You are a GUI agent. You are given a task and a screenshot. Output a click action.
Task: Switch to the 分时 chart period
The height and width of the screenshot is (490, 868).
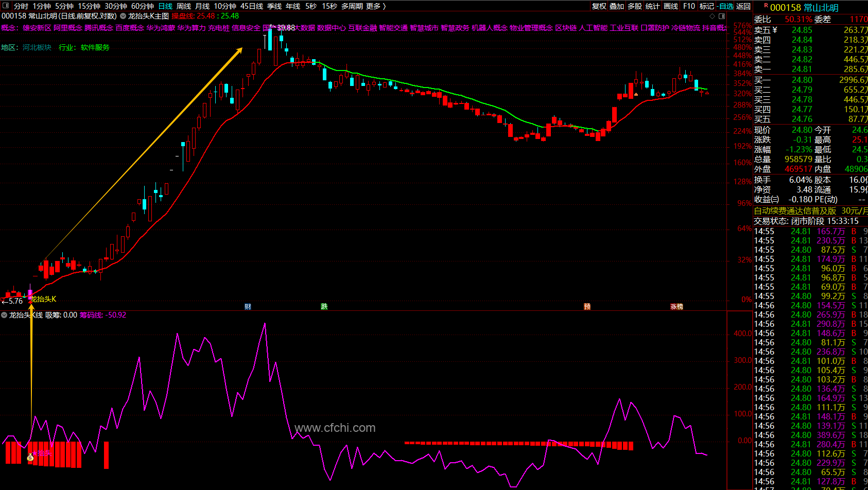21,6
